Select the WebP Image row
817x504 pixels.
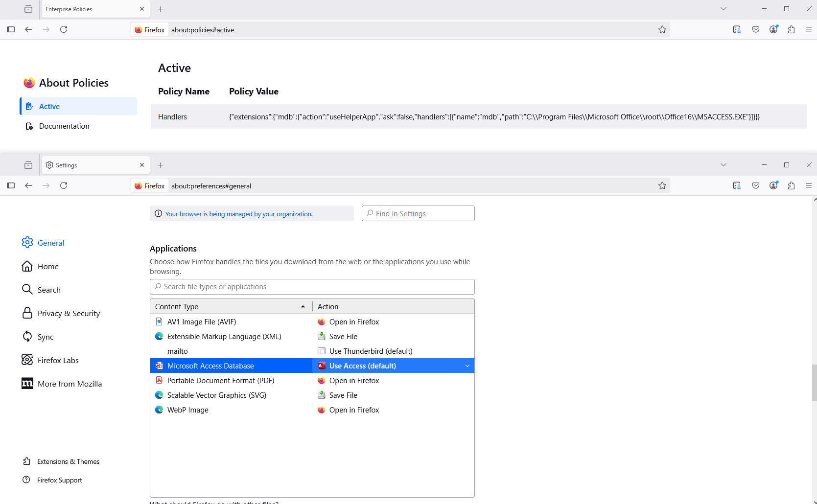[312, 410]
